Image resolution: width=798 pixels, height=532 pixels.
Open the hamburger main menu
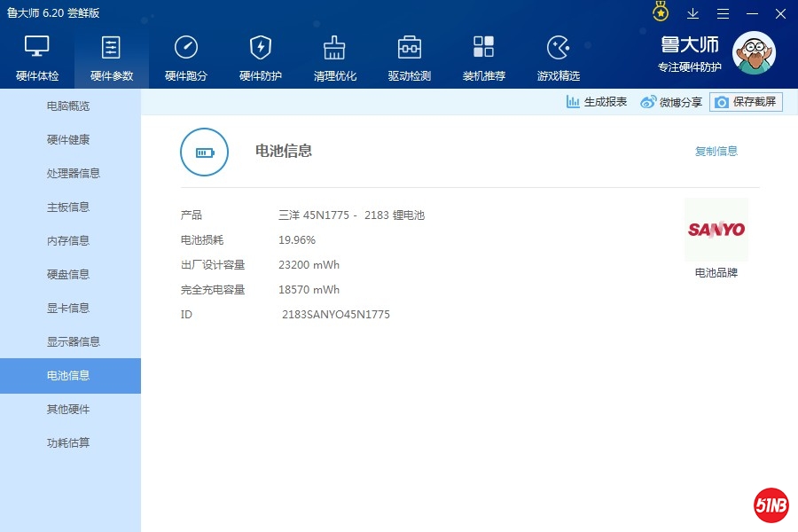click(x=723, y=13)
